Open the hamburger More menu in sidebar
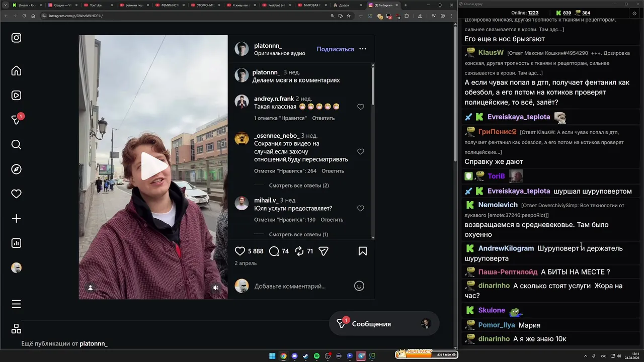The image size is (644, 362). 16,304
